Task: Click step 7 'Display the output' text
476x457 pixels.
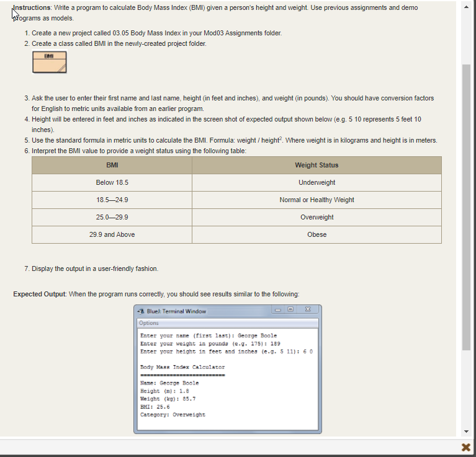Action: pyautogui.click(x=95, y=268)
